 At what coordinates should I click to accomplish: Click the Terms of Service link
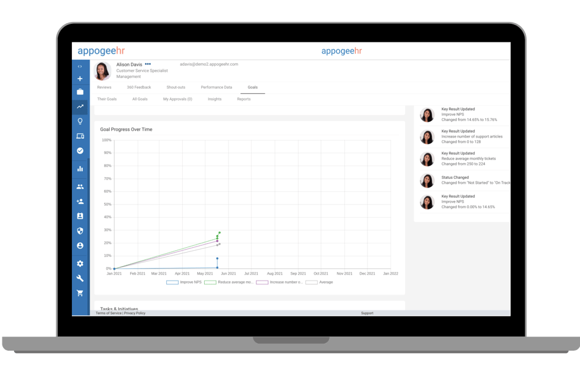point(108,313)
